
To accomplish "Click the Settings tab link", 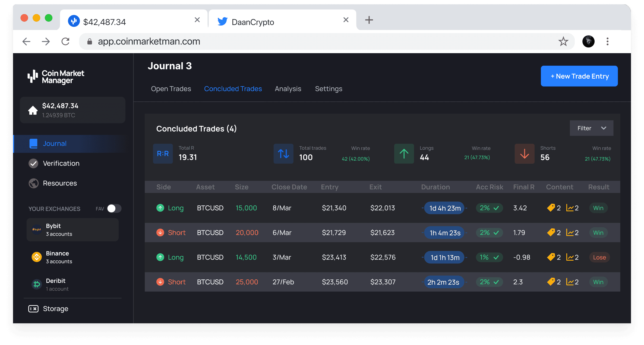I will 328,88.
